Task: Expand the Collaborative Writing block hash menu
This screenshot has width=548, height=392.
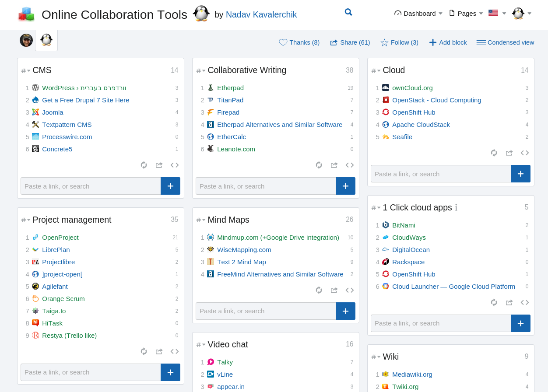Action: [x=201, y=70]
